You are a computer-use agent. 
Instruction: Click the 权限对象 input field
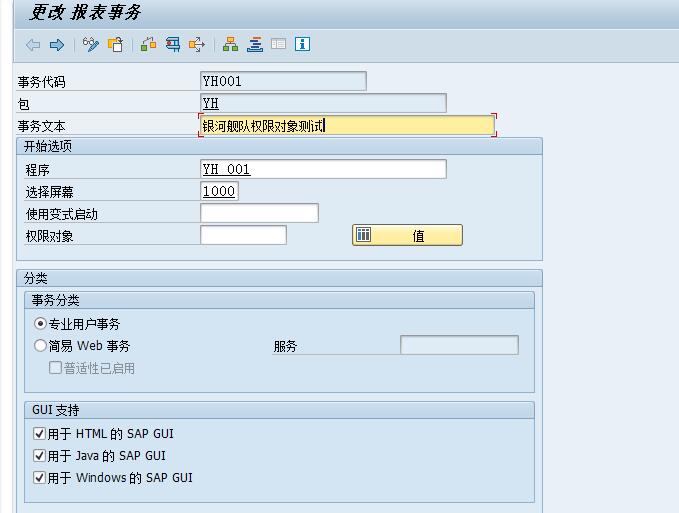pos(243,235)
